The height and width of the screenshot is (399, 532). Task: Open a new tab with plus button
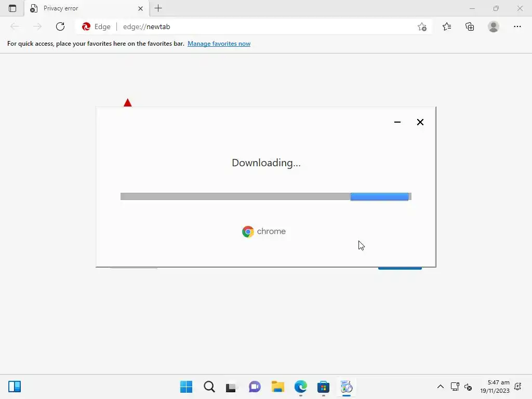pyautogui.click(x=158, y=8)
